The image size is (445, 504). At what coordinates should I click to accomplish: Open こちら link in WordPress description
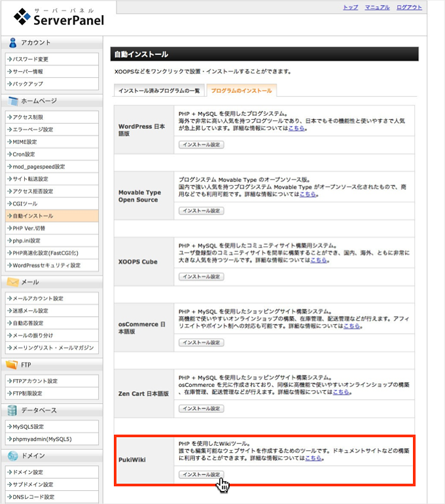[296, 128]
